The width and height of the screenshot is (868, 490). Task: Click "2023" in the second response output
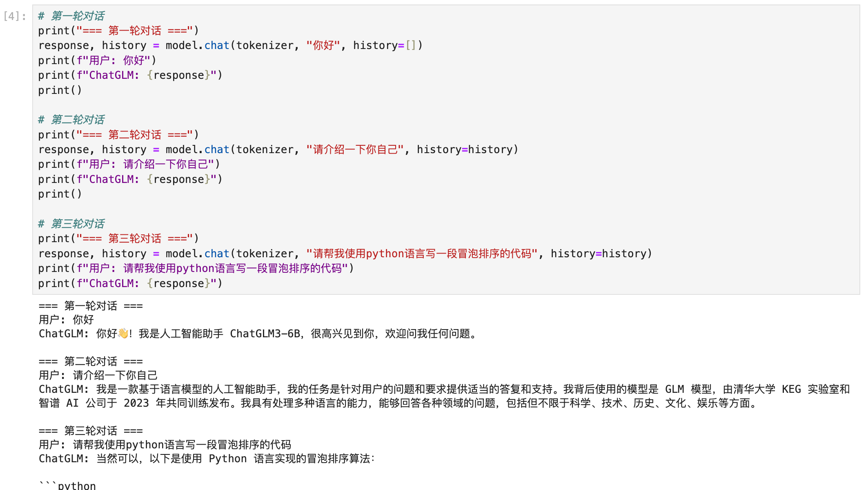(136, 403)
